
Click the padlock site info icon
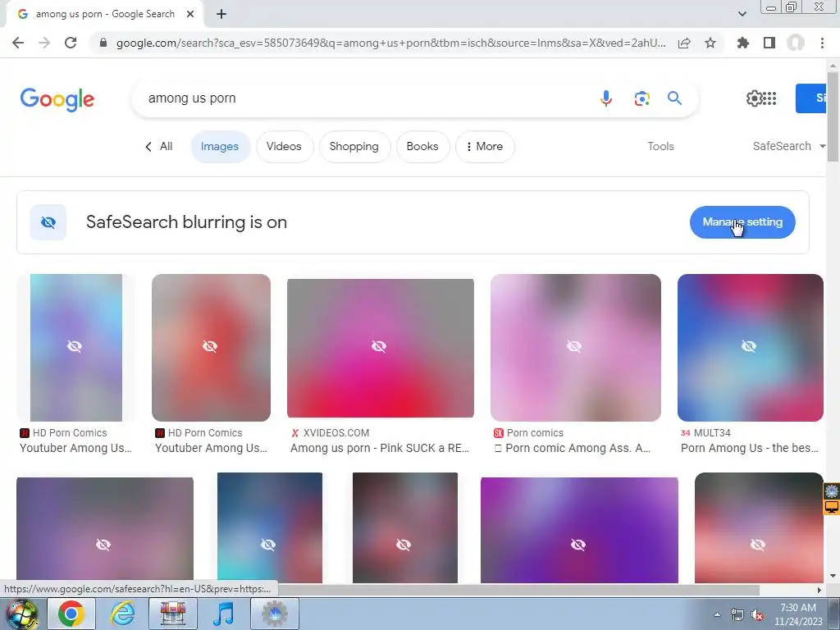(x=103, y=43)
